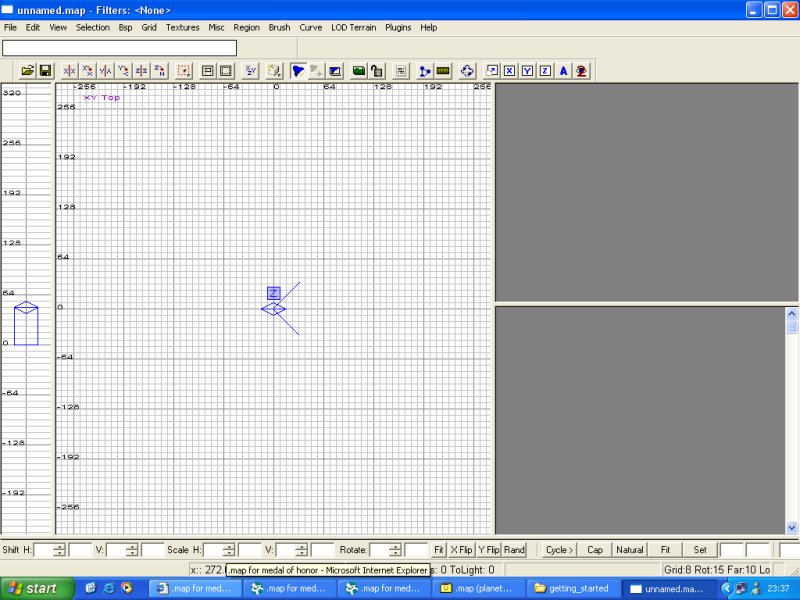This screenshot has height=600, width=800.
Task: Click the blue letter A toolbar icon
Action: tap(563, 71)
